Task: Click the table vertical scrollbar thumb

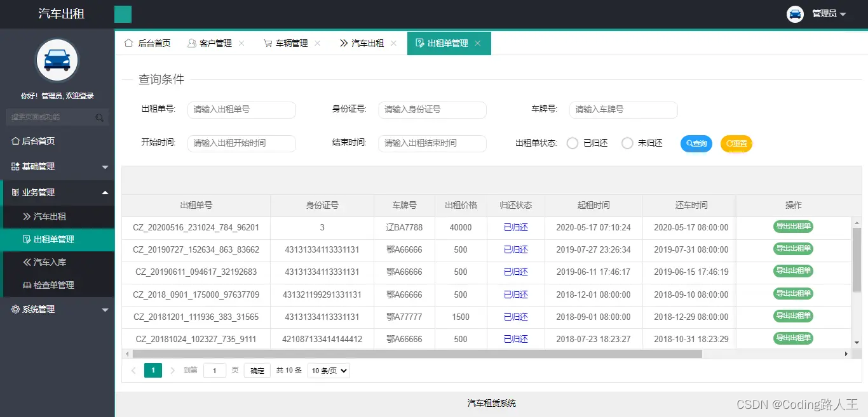Action: 857,260
